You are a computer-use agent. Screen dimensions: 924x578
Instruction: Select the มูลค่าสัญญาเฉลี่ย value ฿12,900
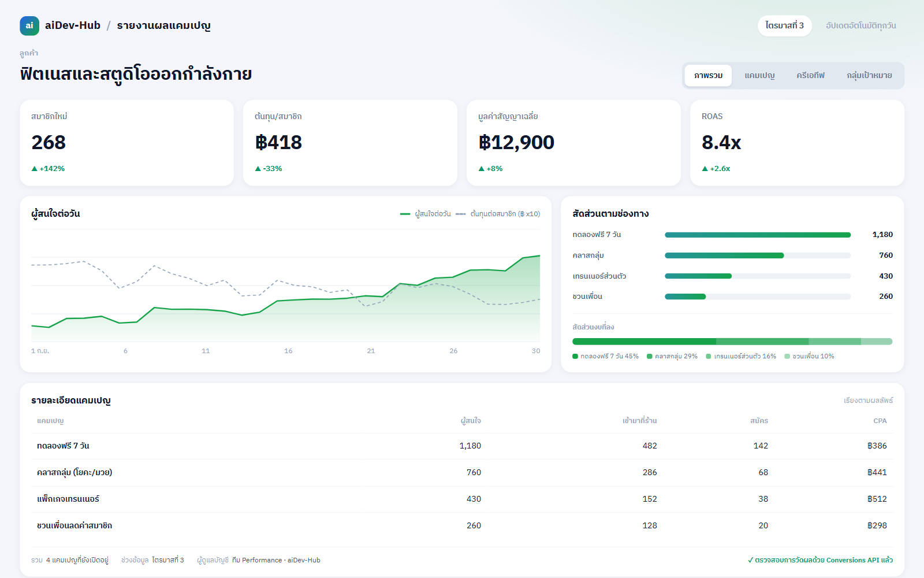tap(516, 142)
